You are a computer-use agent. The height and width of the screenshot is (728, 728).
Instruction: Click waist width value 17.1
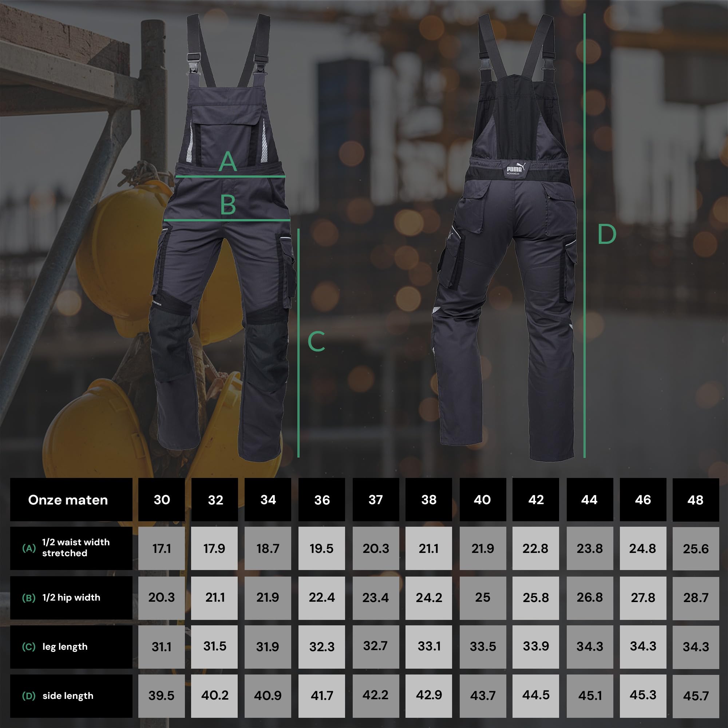pyautogui.click(x=162, y=548)
